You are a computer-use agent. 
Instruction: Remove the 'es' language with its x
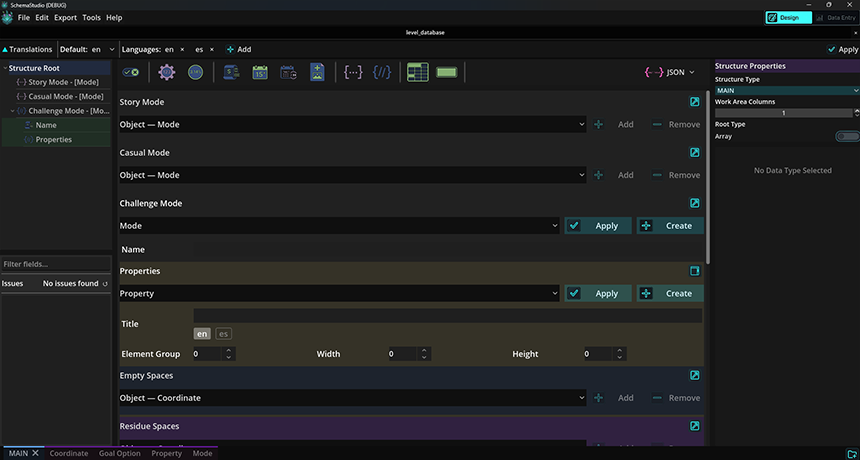tap(212, 49)
